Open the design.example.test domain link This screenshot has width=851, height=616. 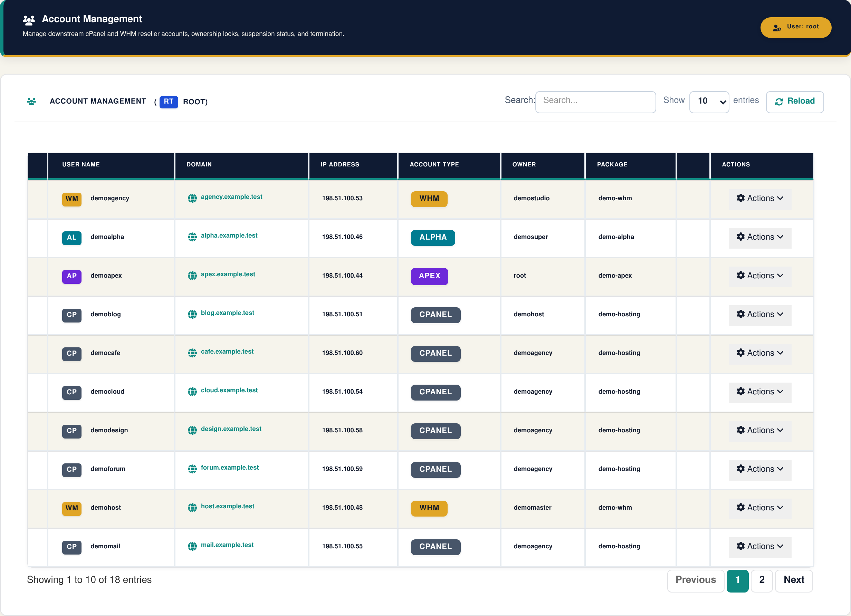tap(231, 429)
